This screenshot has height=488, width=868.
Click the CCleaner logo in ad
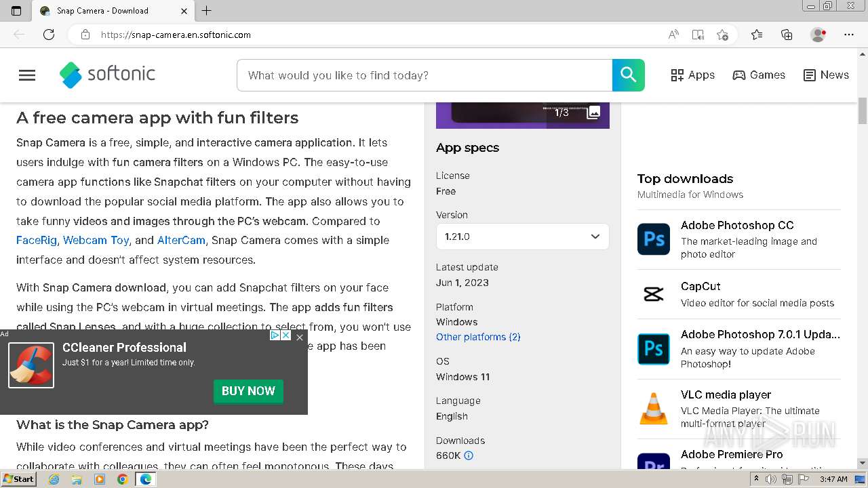[x=31, y=365]
